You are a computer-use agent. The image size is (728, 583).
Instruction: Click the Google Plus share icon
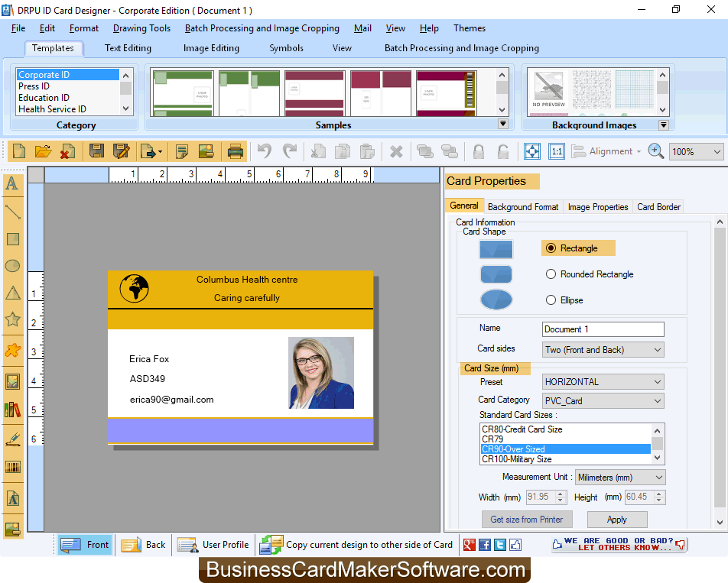click(x=470, y=545)
